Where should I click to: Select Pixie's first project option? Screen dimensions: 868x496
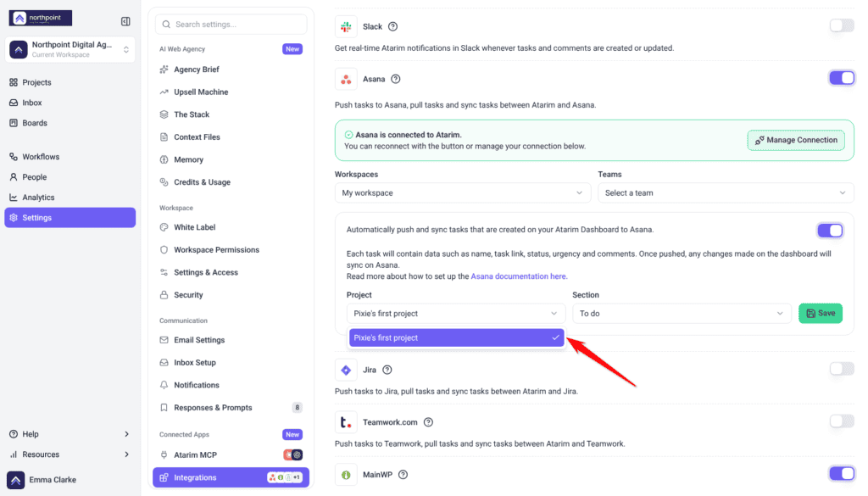tap(456, 337)
